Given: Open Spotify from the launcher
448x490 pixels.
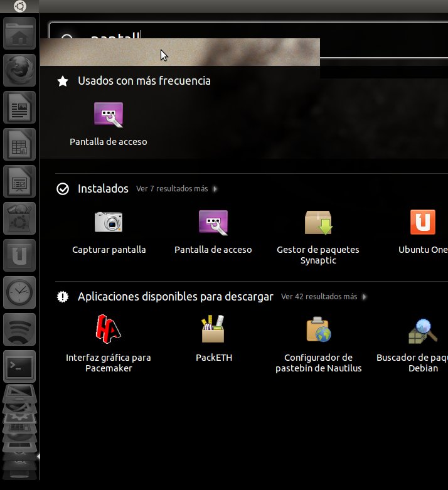Looking at the screenshot, I should coord(19,329).
